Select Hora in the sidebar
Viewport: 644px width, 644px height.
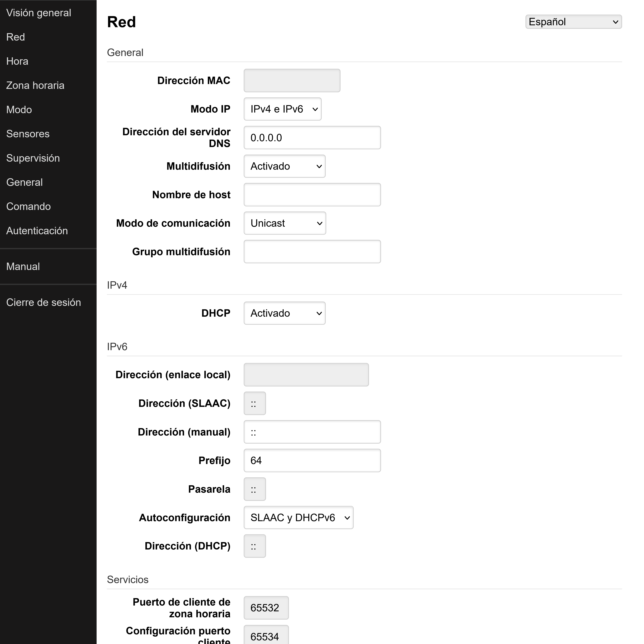pos(17,61)
